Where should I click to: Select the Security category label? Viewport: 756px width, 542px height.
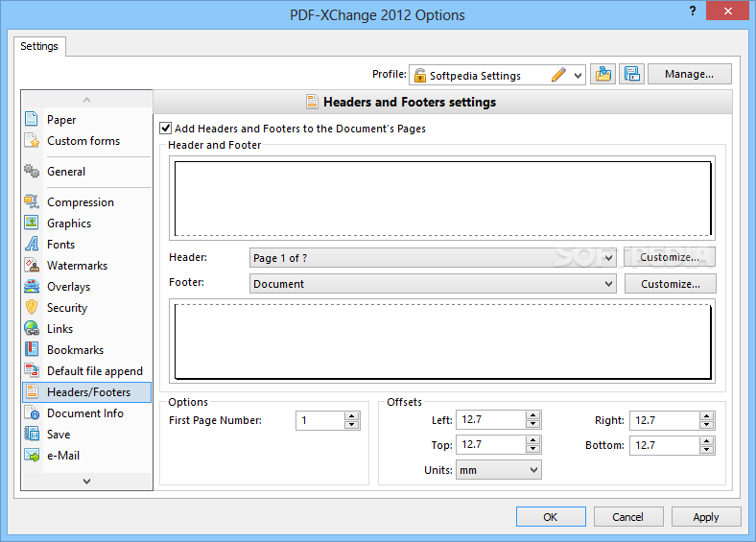coord(67,308)
